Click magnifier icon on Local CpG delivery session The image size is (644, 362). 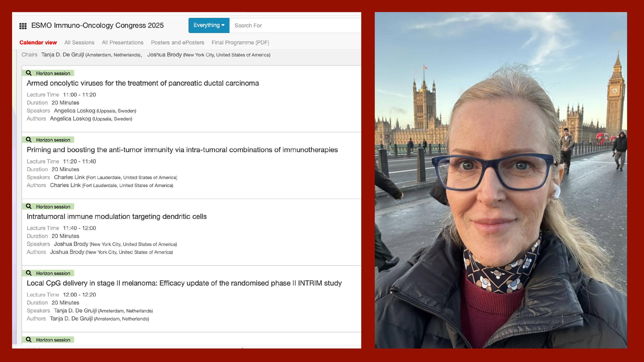(29, 273)
